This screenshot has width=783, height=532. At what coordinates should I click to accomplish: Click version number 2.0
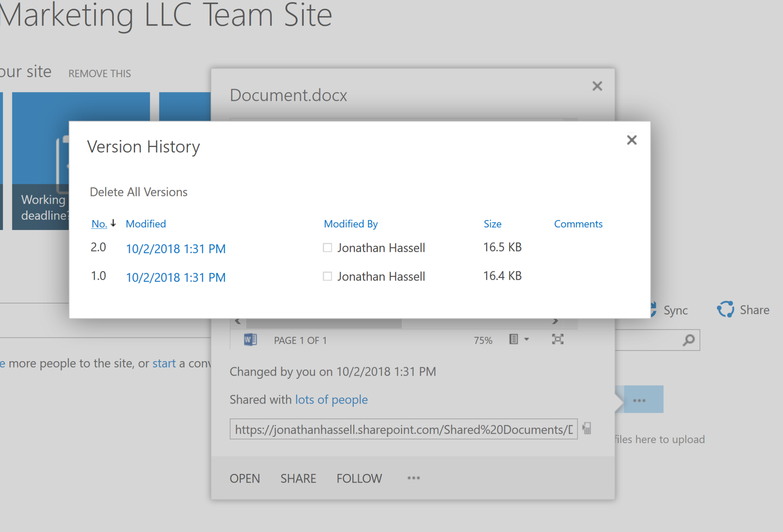(98, 247)
